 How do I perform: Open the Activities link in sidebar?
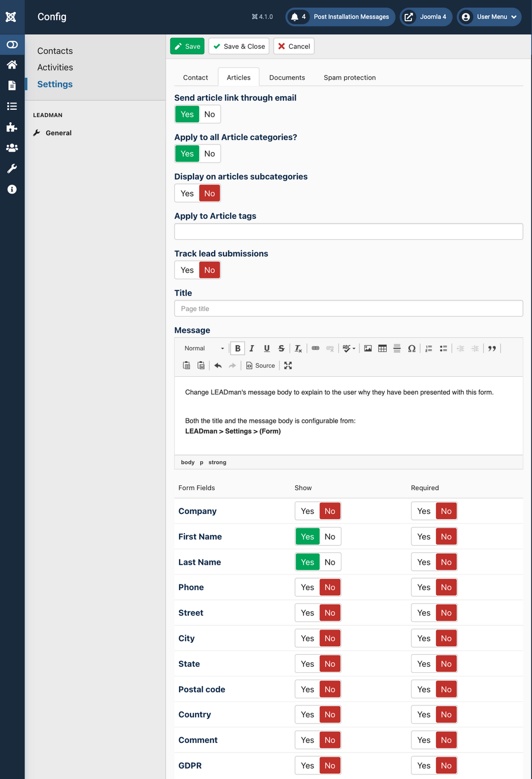tap(55, 67)
